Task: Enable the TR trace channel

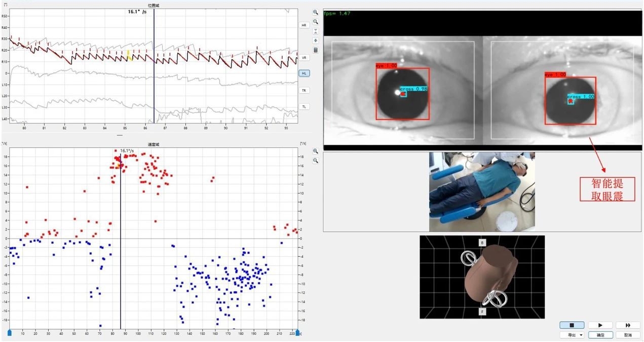Action: tap(304, 90)
